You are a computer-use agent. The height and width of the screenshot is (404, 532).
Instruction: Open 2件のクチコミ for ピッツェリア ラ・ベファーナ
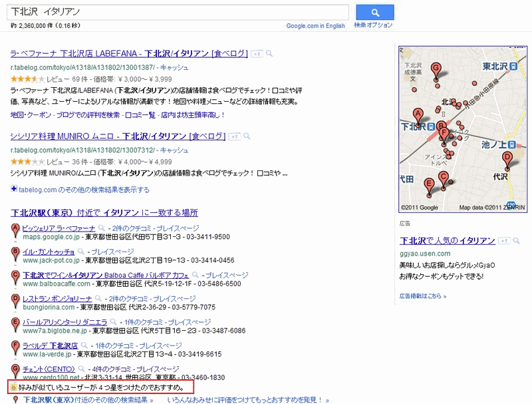(131, 228)
